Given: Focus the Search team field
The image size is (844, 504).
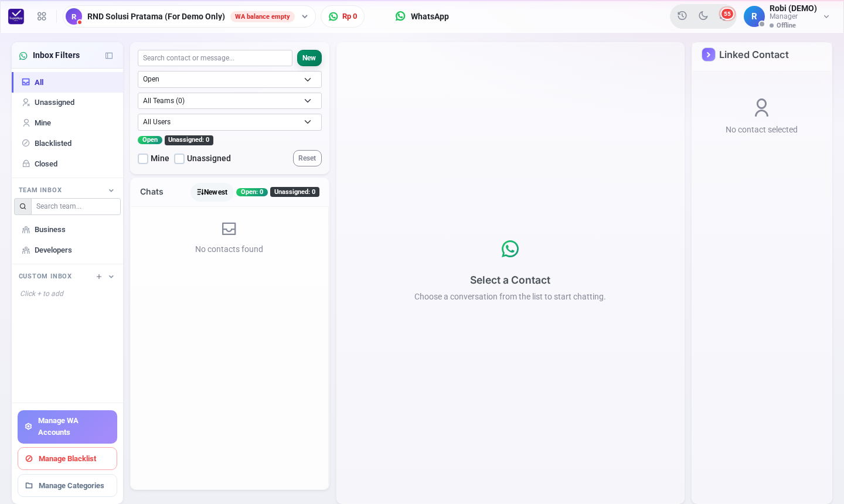Looking at the screenshot, I should coord(76,206).
